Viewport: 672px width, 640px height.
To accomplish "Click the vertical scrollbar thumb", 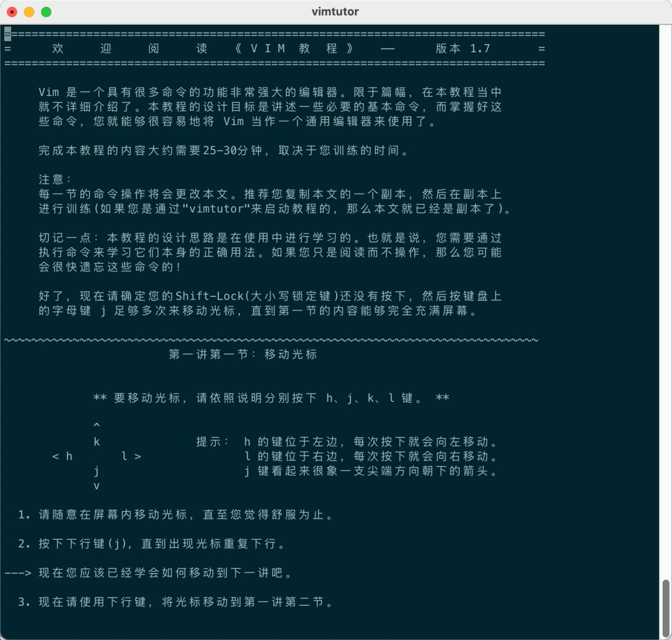I will point(665,608).
